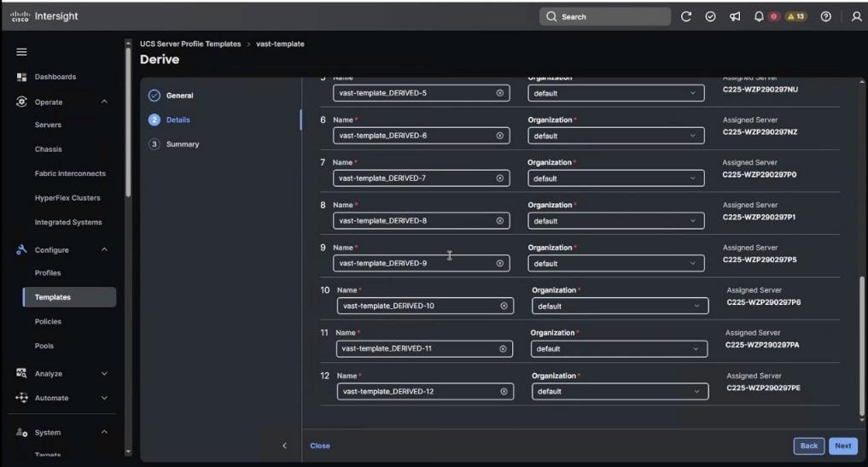Click the Close link
Screen dimensions: 868x467
(320, 446)
